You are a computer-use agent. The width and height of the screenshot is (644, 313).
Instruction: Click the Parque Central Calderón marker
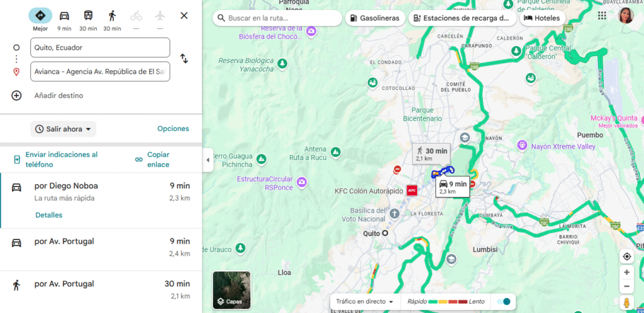516,50
